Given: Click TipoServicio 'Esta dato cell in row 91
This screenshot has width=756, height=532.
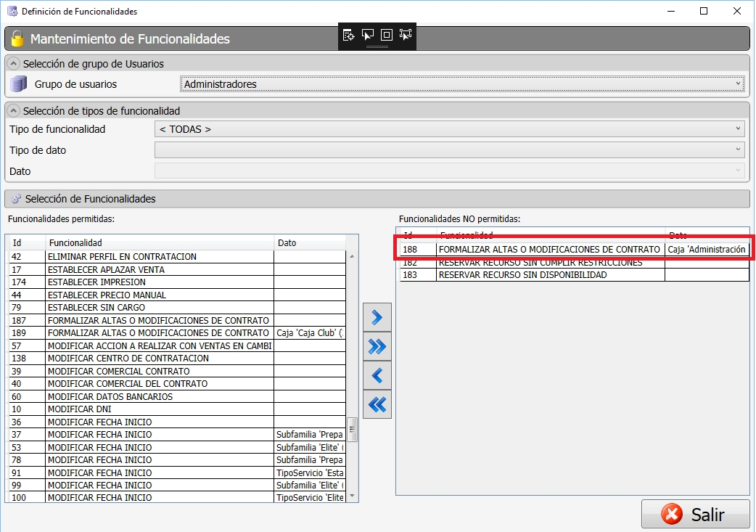Looking at the screenshot, I should tap(310, 472).
